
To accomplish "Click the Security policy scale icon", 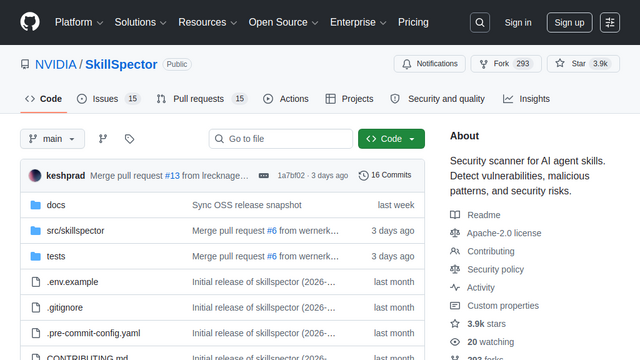I will click(455, 269).
